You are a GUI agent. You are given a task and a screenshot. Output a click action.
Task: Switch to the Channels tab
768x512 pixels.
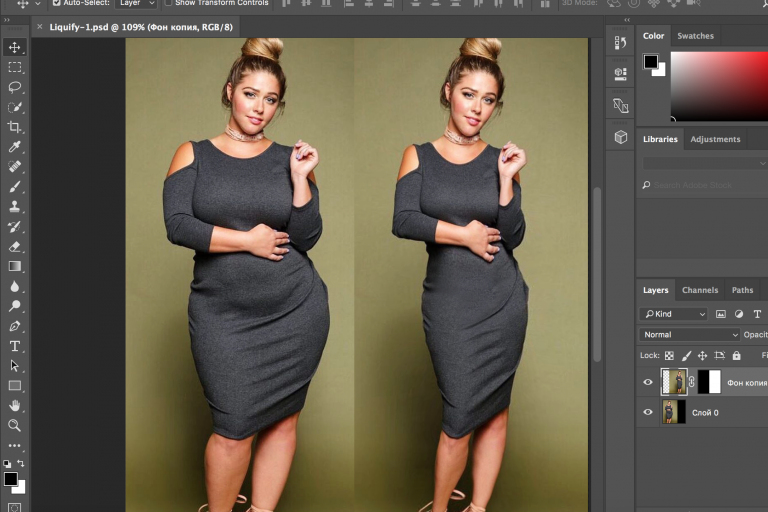tap(700, 290)
